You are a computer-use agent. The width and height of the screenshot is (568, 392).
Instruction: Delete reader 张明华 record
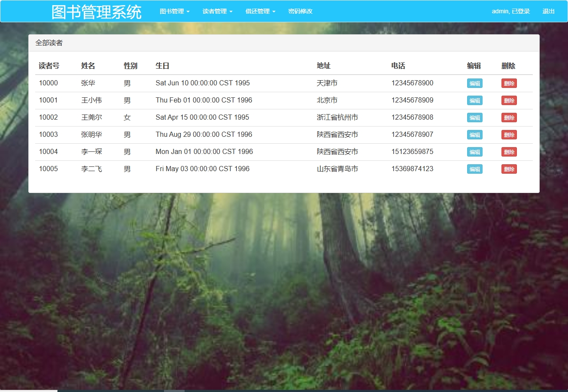[509, 135]
